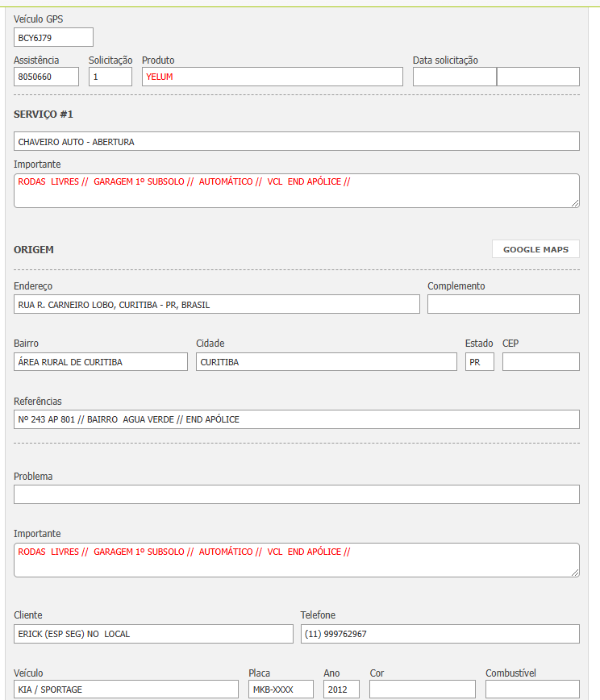Click the Importante textarea under Serviço #1
The height and width of the screenshot is (700, 600).
(296, 190)
